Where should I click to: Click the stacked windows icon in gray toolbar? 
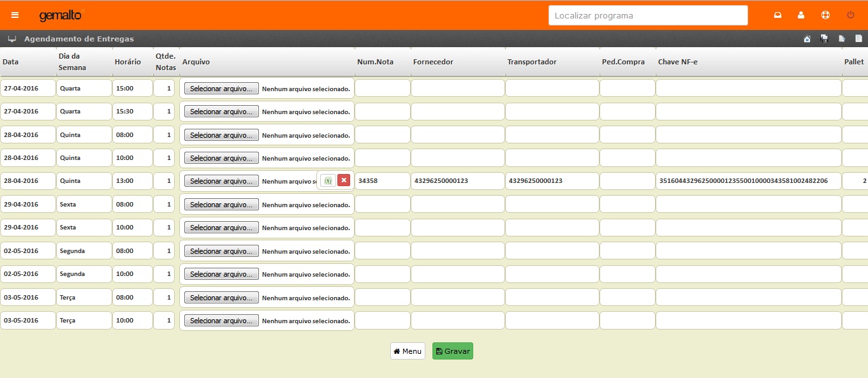click(x=824, y=39)
